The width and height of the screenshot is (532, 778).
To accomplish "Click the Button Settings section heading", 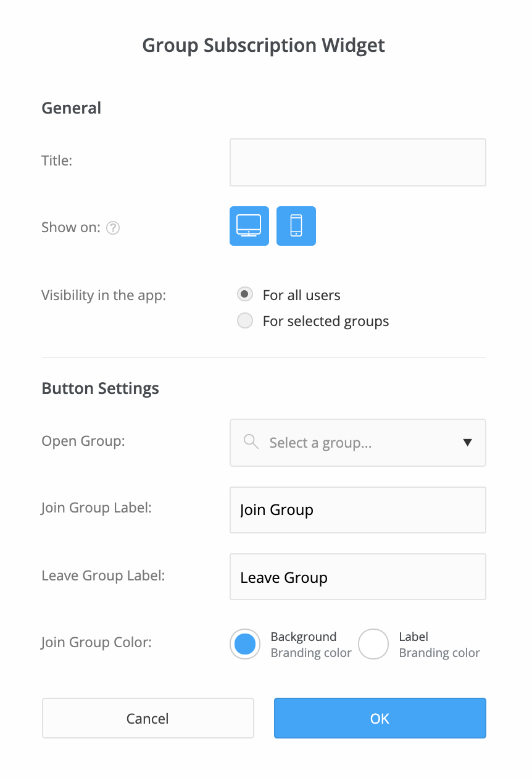I will 100,388.
